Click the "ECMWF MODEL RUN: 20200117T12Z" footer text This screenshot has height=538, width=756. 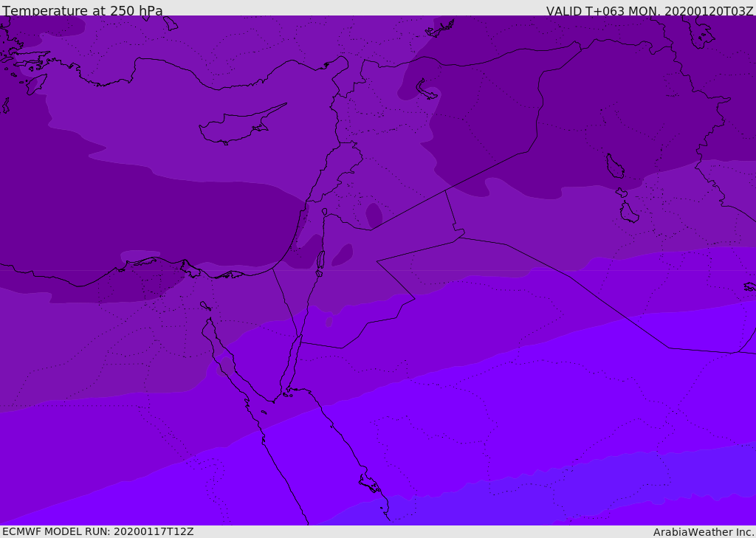click(x=98, y=531)
